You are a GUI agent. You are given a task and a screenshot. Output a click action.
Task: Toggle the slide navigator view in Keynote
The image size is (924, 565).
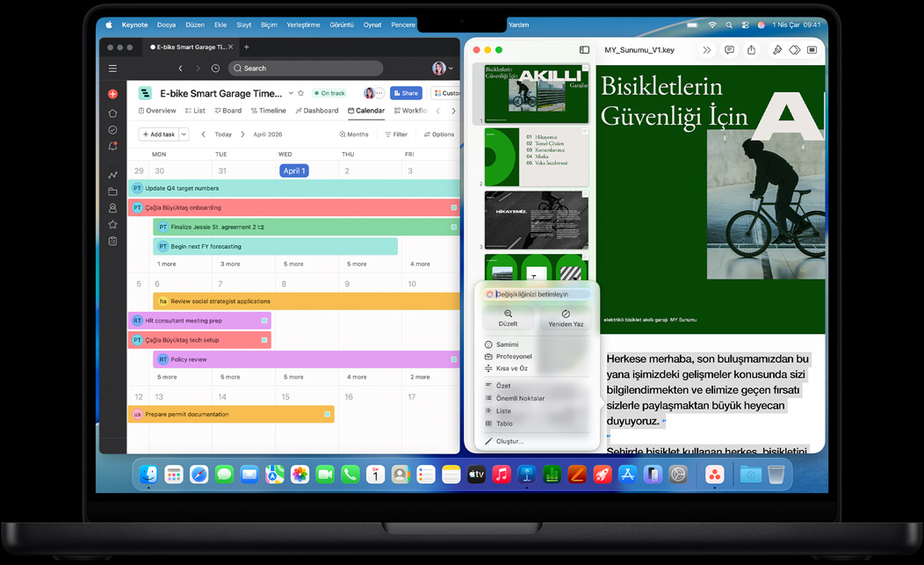pyautogui.click(x=584, y=50)
